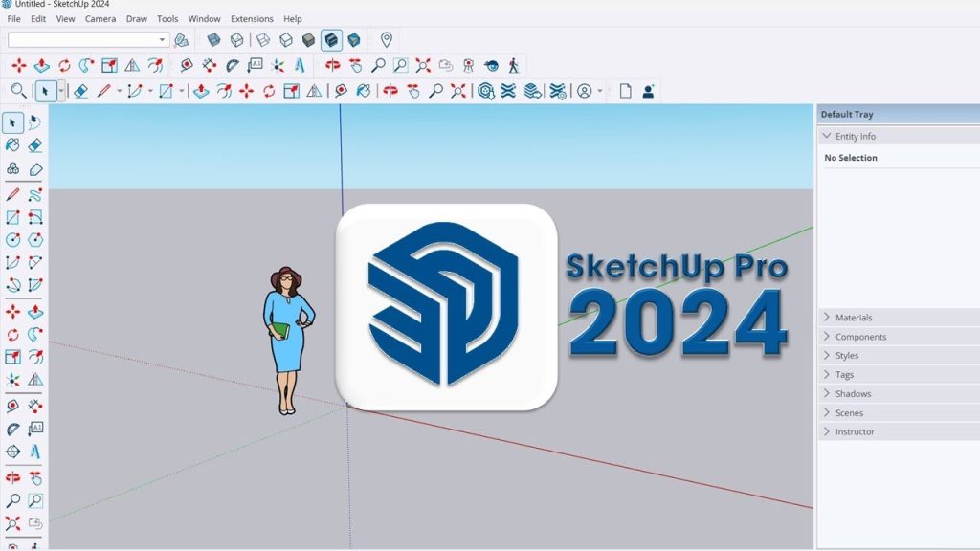Pick the Eraser tool in left palette
This screenshot has height=551, width=980.
[x=35, y=145]
